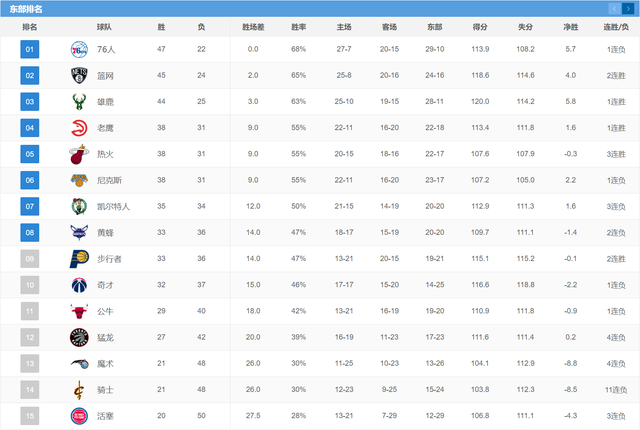The image size is (640, 430).
Task: Click the 主场 column header
Action: (344, 27)
